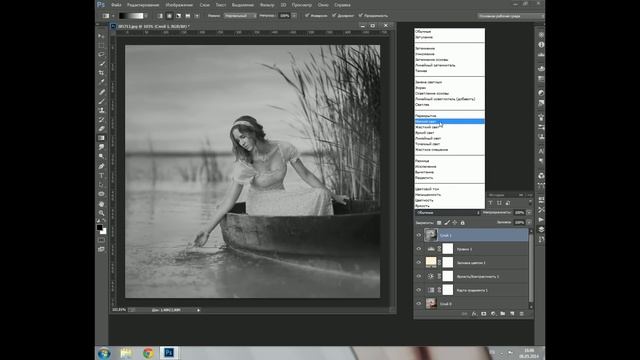Image resolution: width=640 pixels, height=360 pixels.
Task: Select the Lasso tool
Action: coord(101,54)
